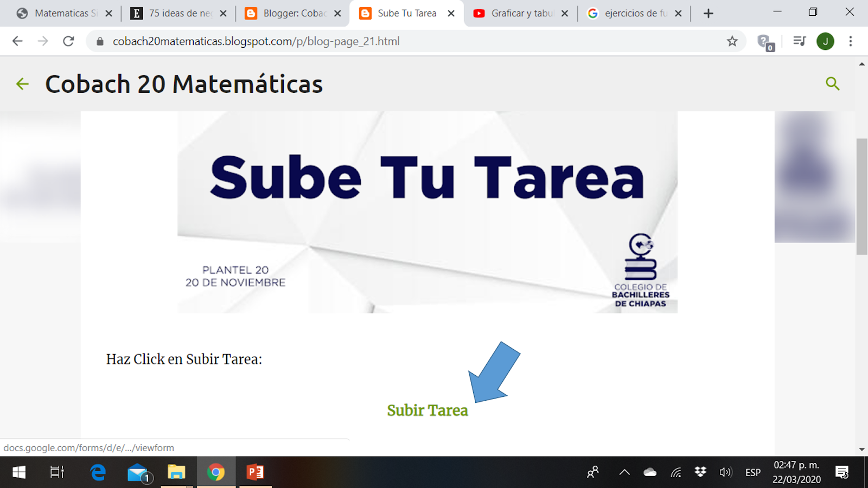The height and width of the screenshot is (488, 868).
Task: Navigate back with the browser back button
Action: (x=17, y=41)
